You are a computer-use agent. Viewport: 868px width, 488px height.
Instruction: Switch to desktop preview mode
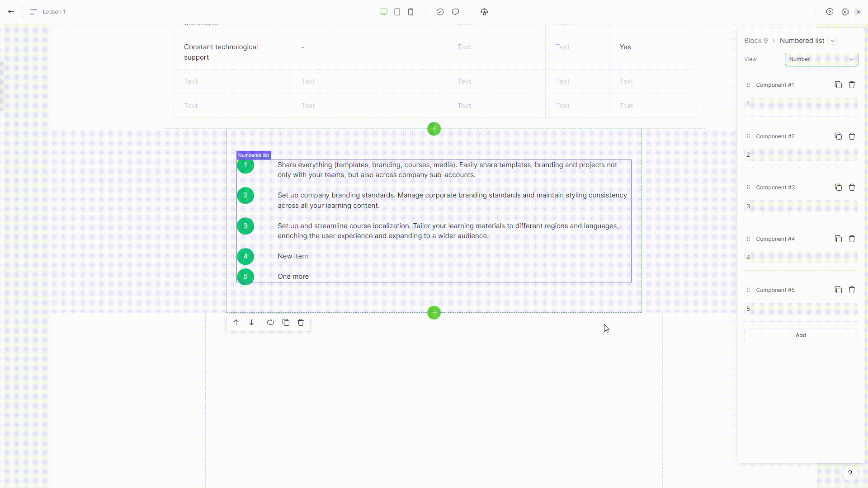(383, 12)
